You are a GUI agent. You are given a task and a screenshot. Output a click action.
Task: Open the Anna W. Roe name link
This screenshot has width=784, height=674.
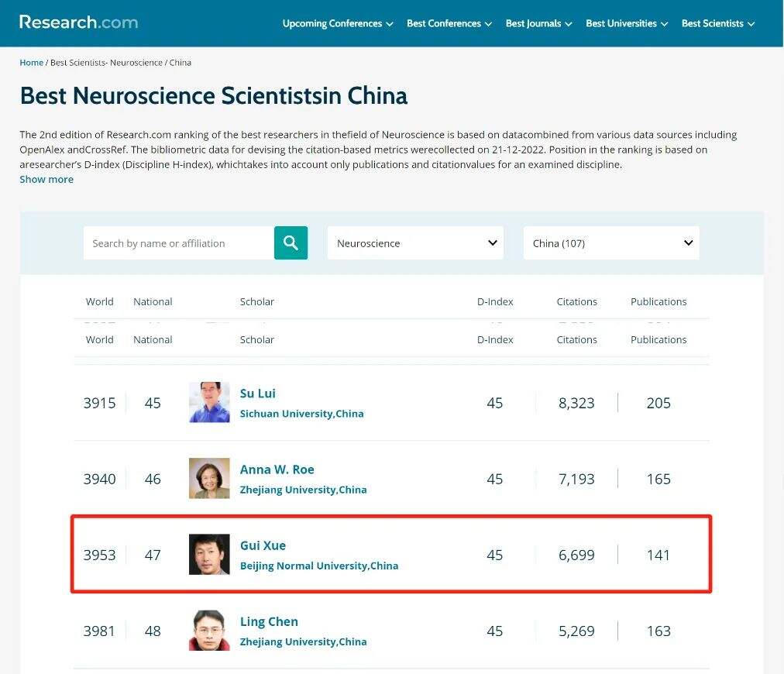(x=277, y=469)
